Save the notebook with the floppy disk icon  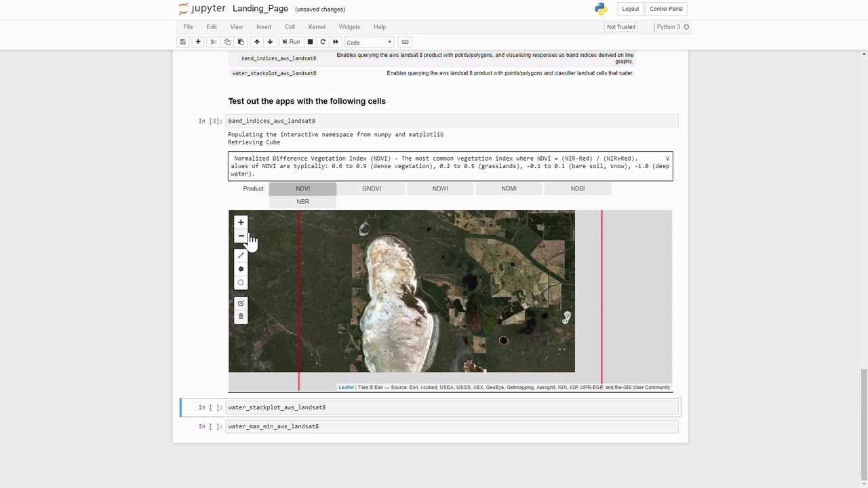[182, 42]
